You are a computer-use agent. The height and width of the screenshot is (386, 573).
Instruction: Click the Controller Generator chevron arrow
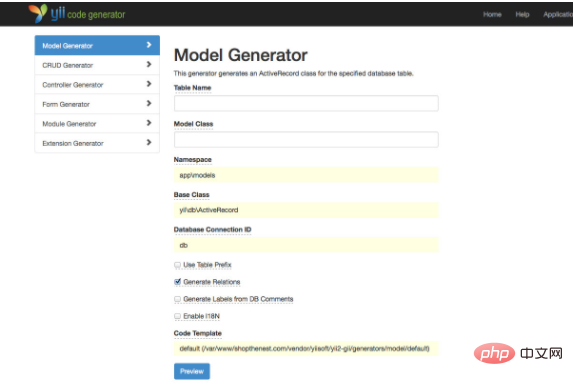[149, 84]
